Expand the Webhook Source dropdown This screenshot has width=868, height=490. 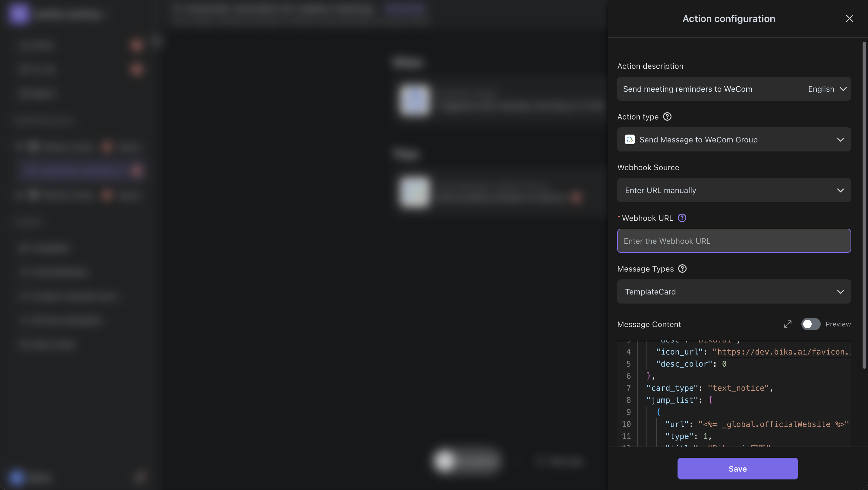(x=733, y=190)
